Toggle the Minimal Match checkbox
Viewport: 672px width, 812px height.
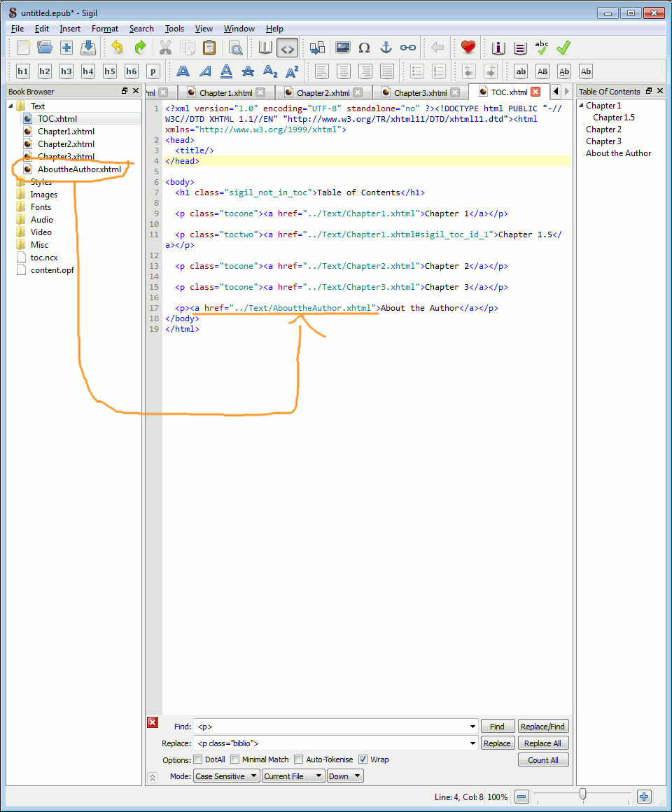[235, 759]
